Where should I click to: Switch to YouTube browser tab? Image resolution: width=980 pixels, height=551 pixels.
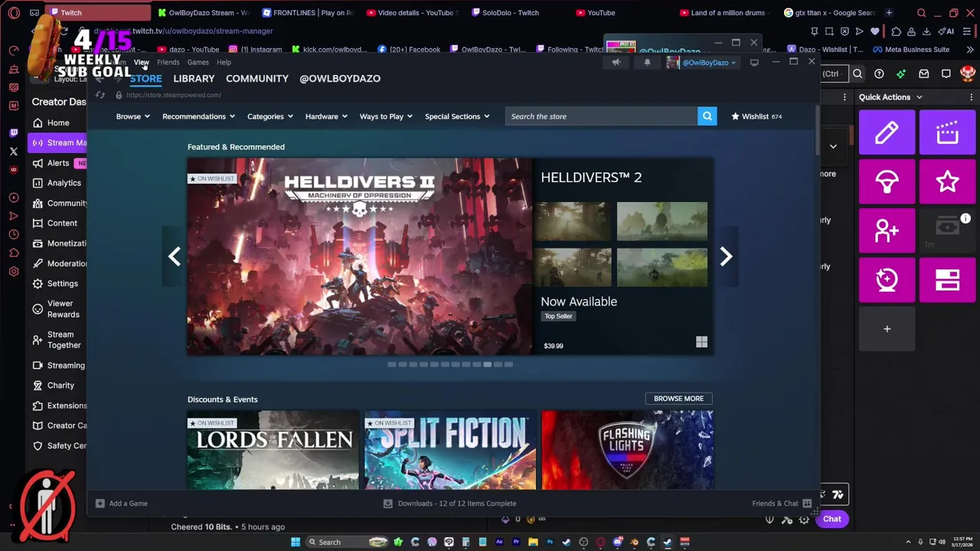(x=601, y=12)
